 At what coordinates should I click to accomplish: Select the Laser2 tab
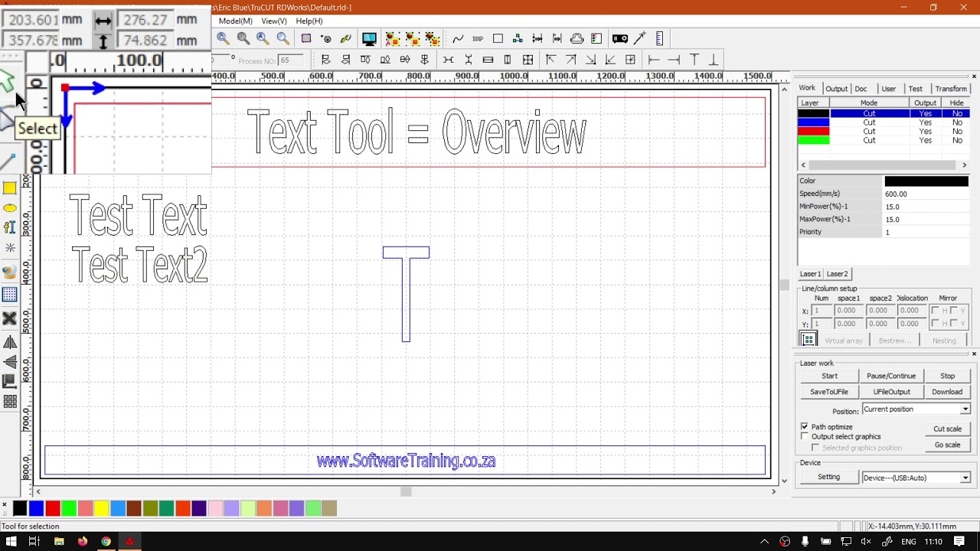(x=837, y=274)
